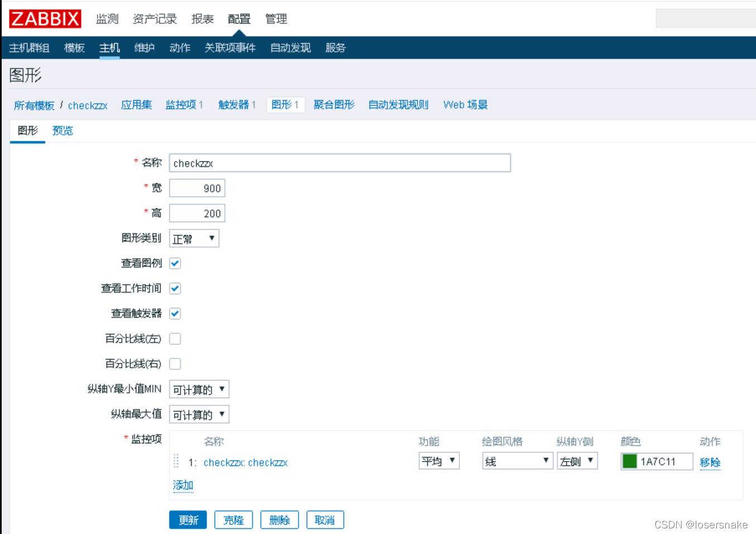Open the 配置 top menu
Image resolution: width=756 pixels, height=534 pixels.
(x=239, y=19)
